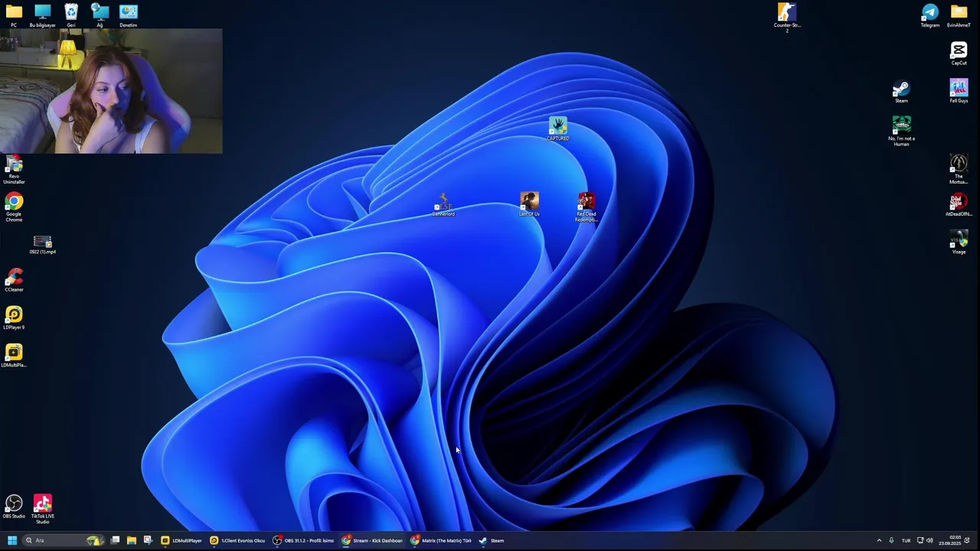Click the webcam overlay thumbnail
The width and height of the screenshot is (980, 551).
pyautogui.click(x=111, y=91)
